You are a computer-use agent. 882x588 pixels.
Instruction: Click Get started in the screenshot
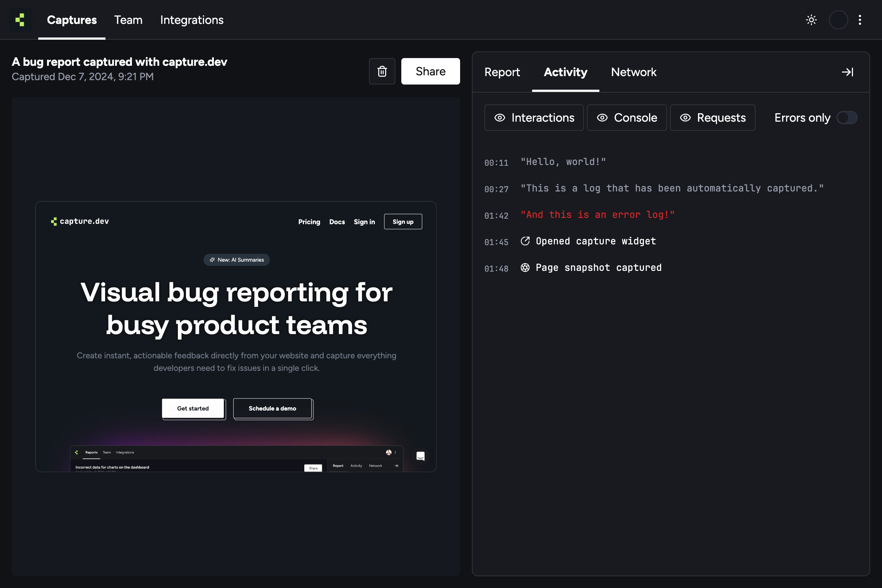coord(193,408)
